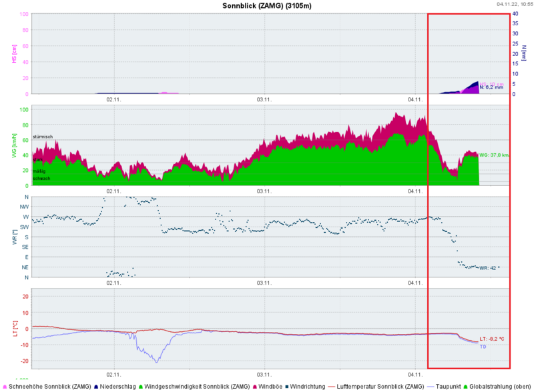The height and width of the screenshot is (392, 534).
Task: Click the LT [°C] axis title
Action: click(15, 329)
